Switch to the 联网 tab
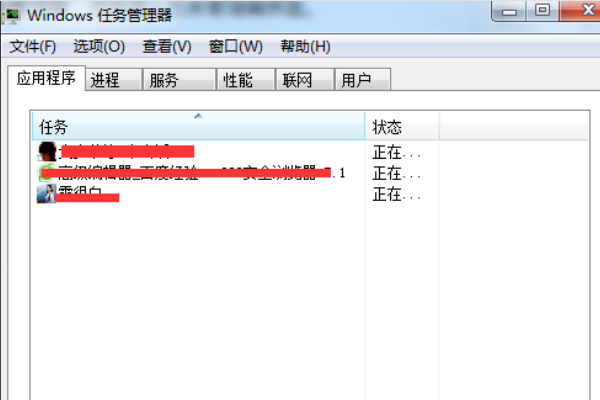Image resolution: width=600 pixels, height=400 pixels. coord(305,80)
